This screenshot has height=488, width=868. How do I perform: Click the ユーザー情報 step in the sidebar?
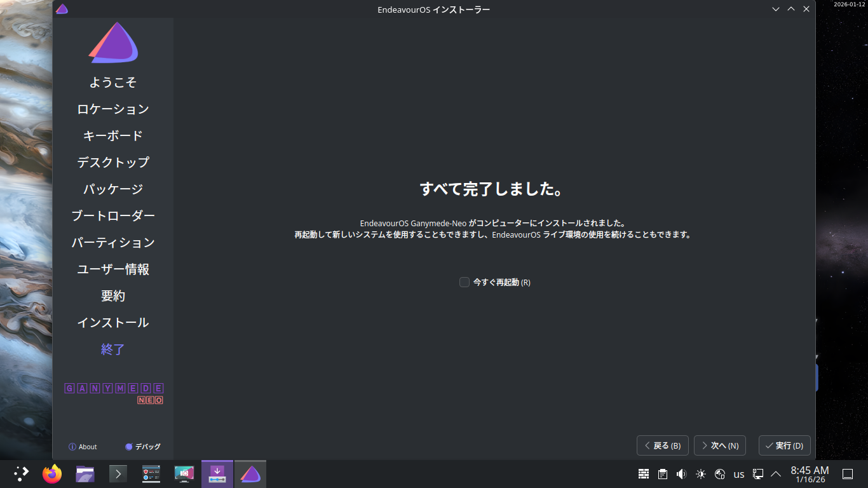113,269
